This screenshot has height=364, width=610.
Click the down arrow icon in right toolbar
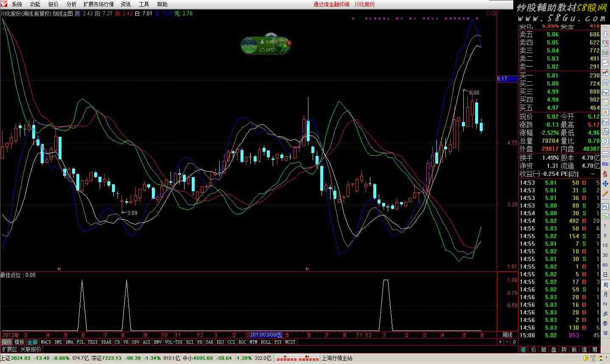coord(605,34)
